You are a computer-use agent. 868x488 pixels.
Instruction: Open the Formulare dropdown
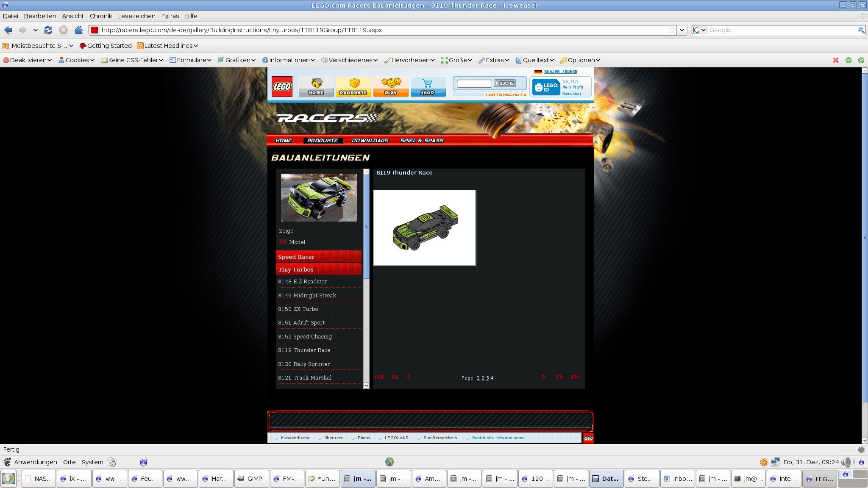pyautogui.click(x=190, y=60)
